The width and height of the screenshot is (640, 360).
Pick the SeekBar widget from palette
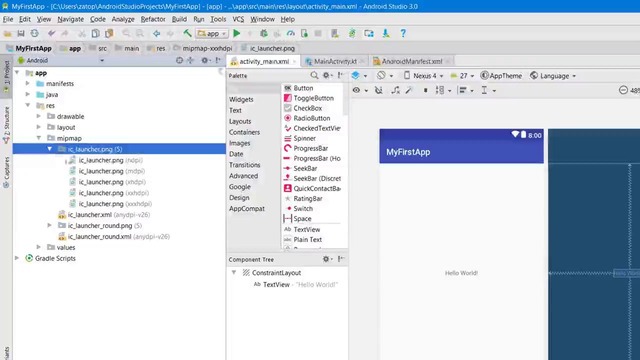[300, 169]
